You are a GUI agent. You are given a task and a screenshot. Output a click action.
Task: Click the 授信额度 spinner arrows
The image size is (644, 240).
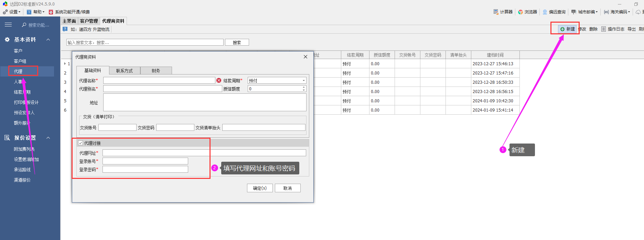pyautogui.click(x=304, y=89)
